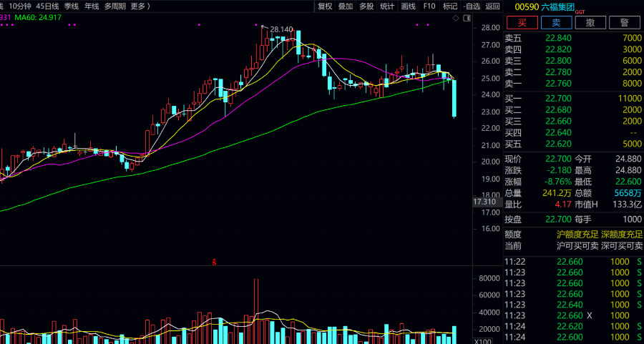
Task: Switch to the 10分钟 period tab
Action: [x=20, y=6]
